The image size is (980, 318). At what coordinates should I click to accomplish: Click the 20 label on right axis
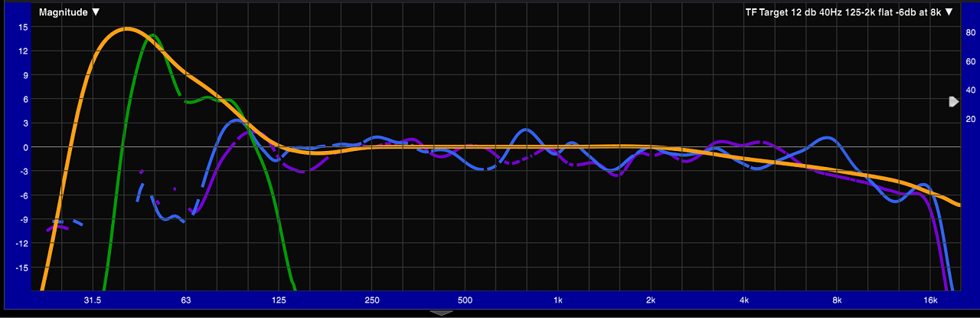point(969,119)
